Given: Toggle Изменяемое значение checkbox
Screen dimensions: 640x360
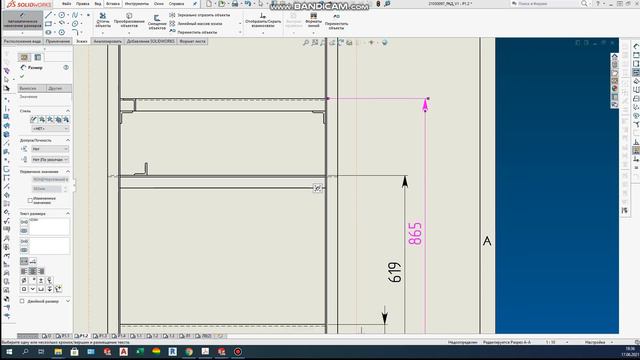Looking at the screenshot, I should point(30,200).
